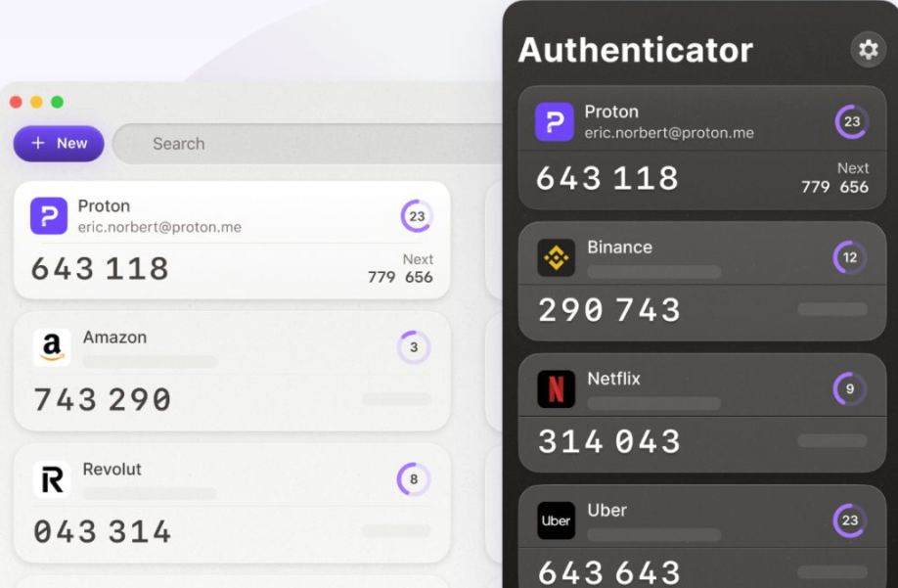Click the Authenticator heading
The height and width of the screenshot is (588, 898).
point(636,50)
